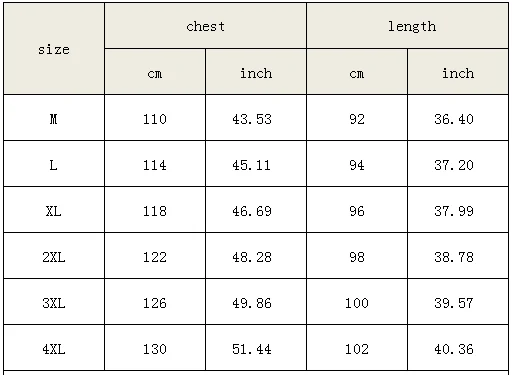
Task: Select the 48.28 inch chest cell
Action: click(256, 256)
